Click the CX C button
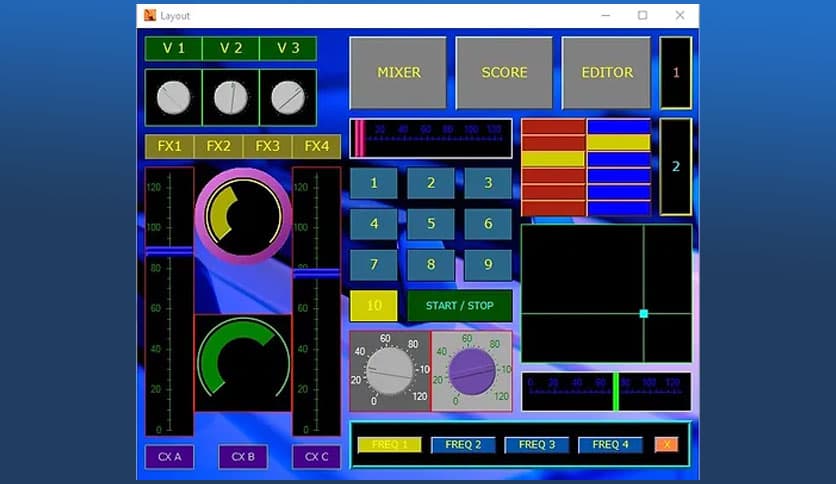The width and height of the screenshot is (836, 484). tap(317, 457)
